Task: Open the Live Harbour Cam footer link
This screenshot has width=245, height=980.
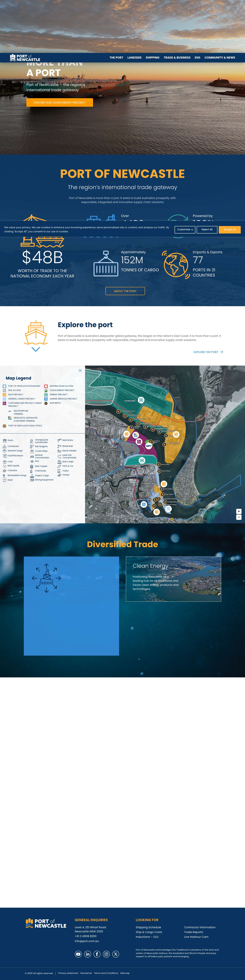Action: [x=196, y=937]
